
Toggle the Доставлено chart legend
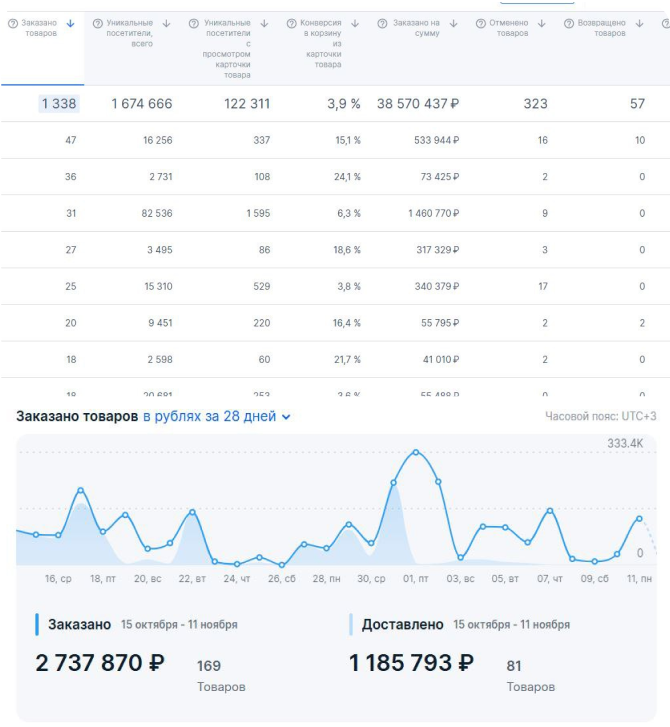(x=402, y=625)
